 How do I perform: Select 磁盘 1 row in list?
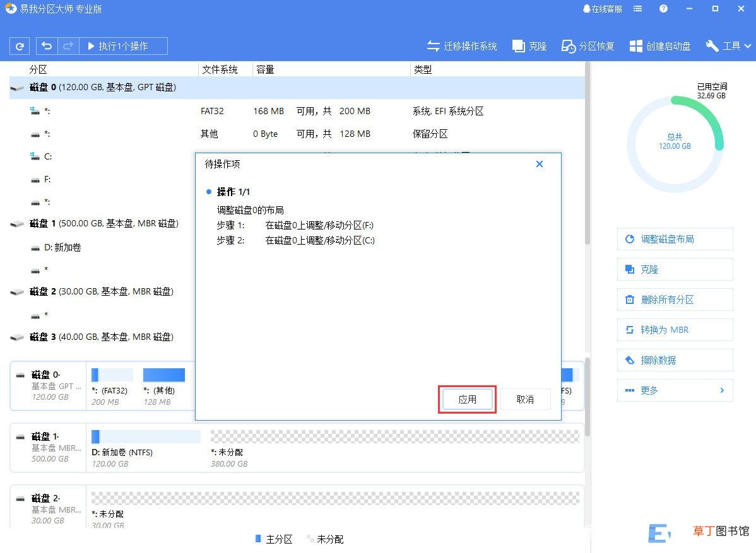(x=102, y=223)
